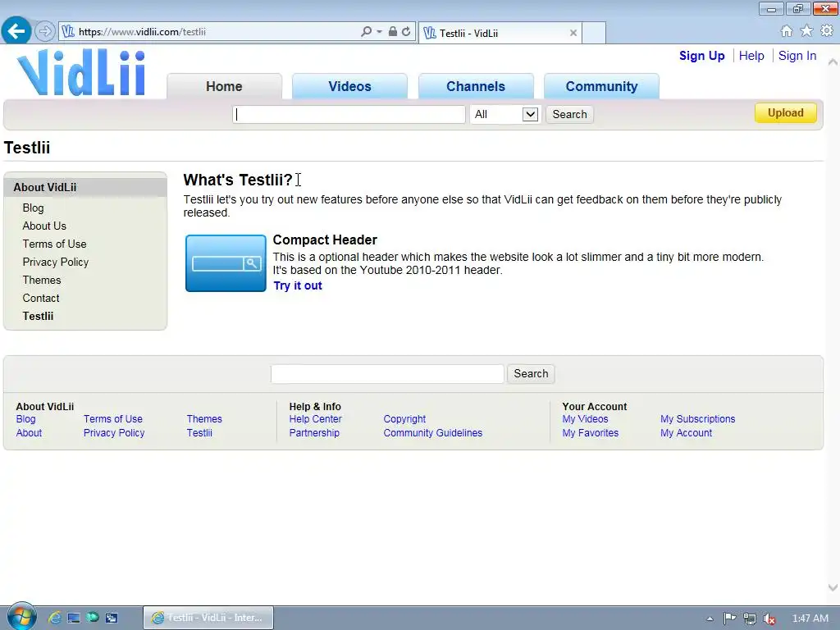Open footer Copyright link
Screen dimensions: 840x630
point(404,419)
